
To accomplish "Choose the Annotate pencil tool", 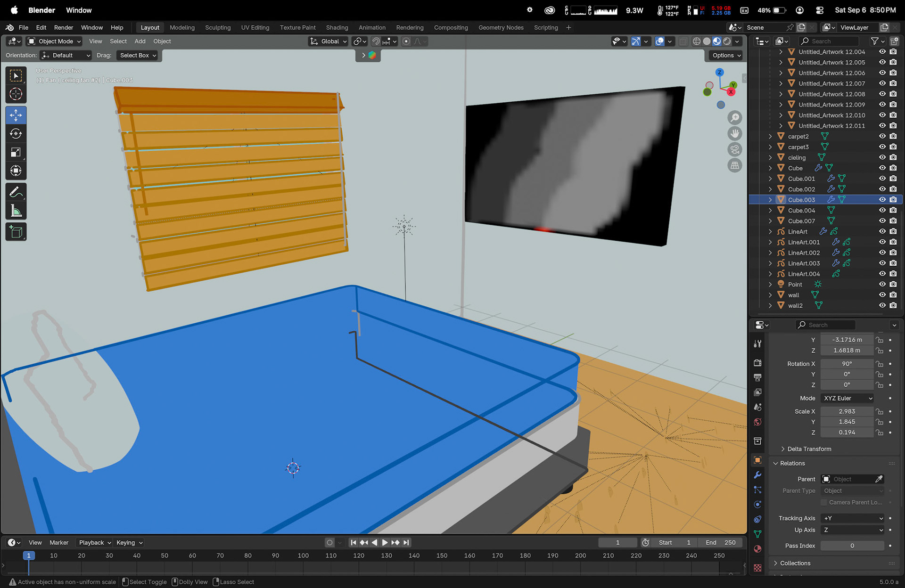I will (16, 192).
